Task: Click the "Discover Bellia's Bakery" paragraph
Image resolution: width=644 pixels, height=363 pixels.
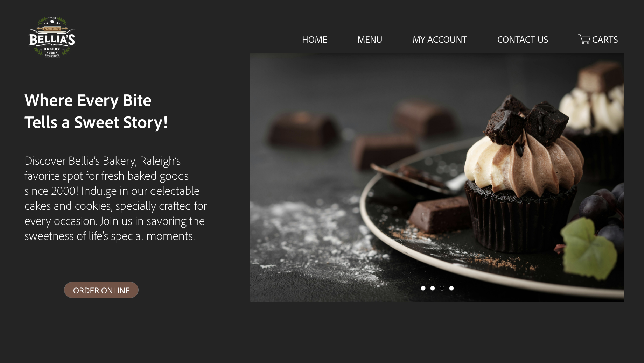Action: click(116, 198)
